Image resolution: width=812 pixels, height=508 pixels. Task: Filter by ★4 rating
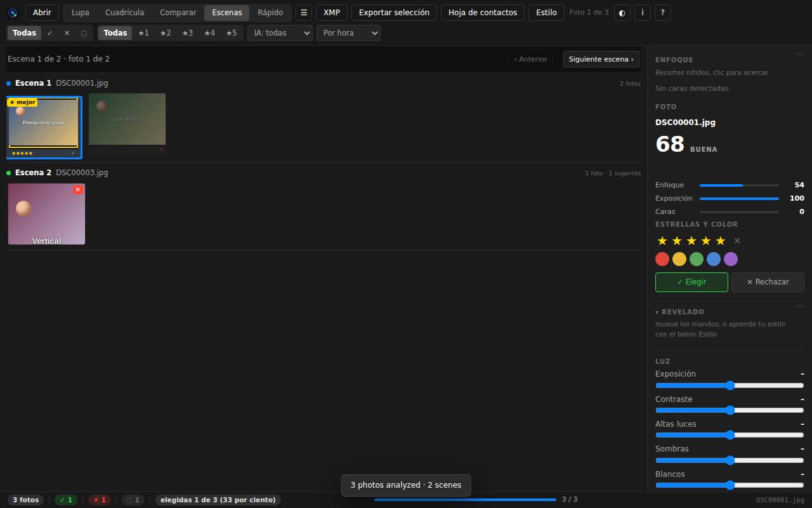[x=209, y=33]
